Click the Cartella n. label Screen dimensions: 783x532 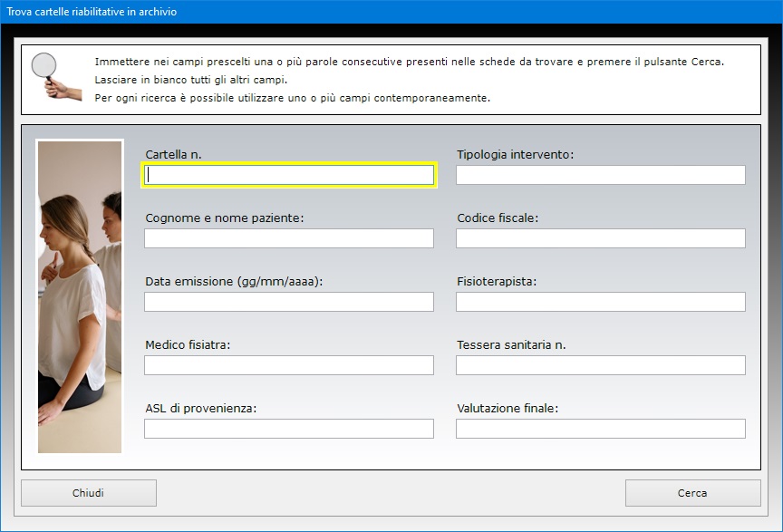173,154
